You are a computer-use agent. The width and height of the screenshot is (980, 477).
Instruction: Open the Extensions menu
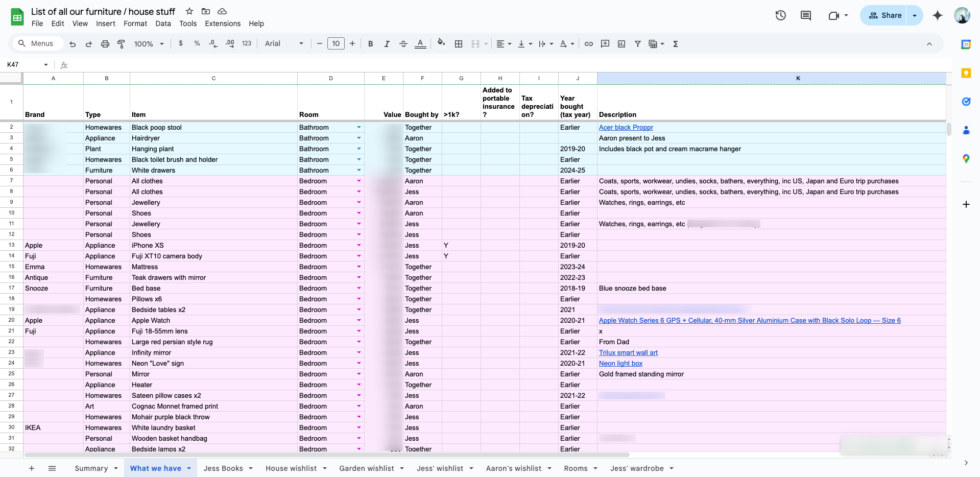coord(222,23)
